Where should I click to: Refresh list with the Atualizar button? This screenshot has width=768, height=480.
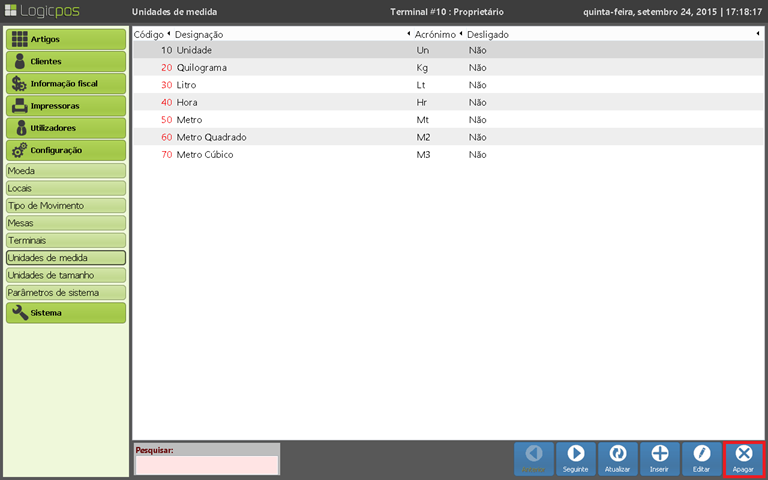coord(617,458)
